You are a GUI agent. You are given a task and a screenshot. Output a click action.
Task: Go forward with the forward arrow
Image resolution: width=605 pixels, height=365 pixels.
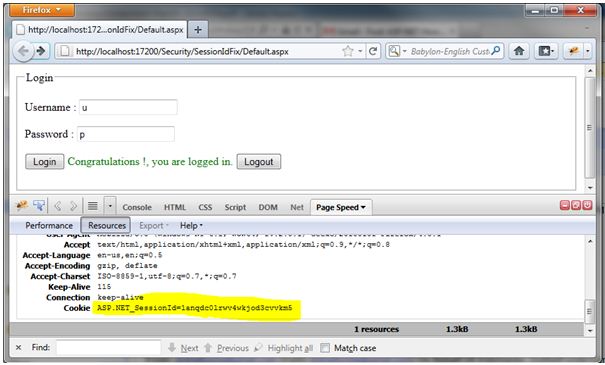click(41, 51)
